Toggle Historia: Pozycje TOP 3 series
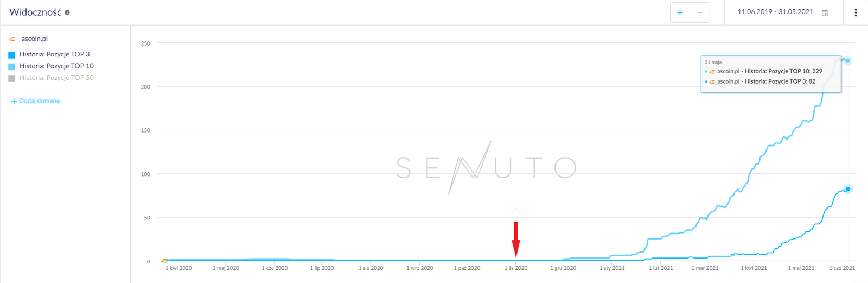This screenshot has width=868, height=283. [54, 54]
